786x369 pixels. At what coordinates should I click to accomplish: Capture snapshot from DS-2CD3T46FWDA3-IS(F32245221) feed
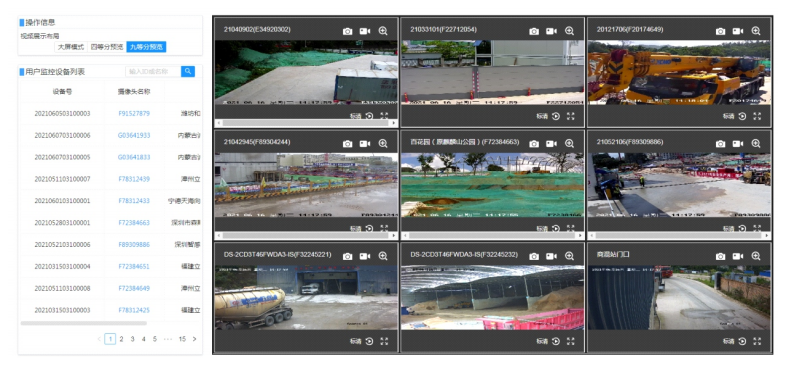pyautogui.click(x=347, y=256)
